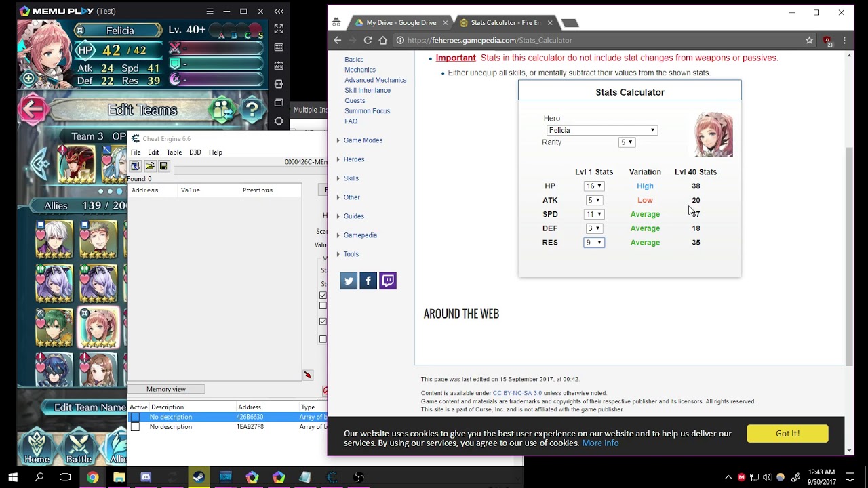Click the Windows Start button
The height and width of the screenshot is (488, 868).
13,477
